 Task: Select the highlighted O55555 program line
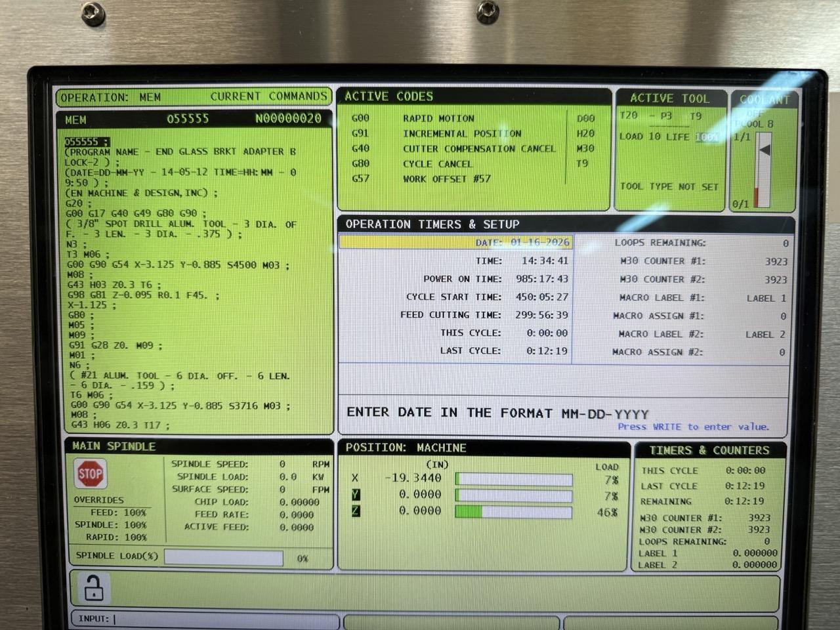tap(87, 141)
